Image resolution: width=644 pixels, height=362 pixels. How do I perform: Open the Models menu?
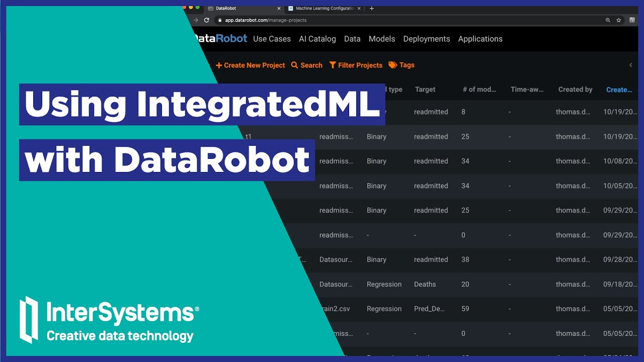[382, 39]
